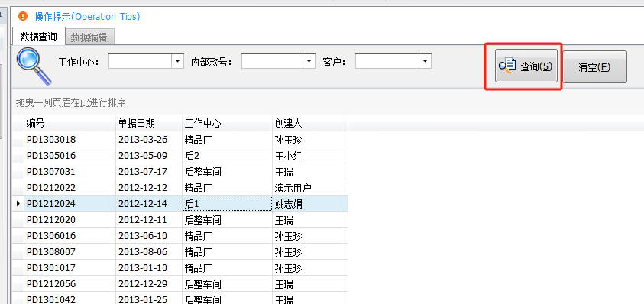This screenshot has width=644, height=304.
Task: Select row PD1306016
Action: [x=180, y=236]
